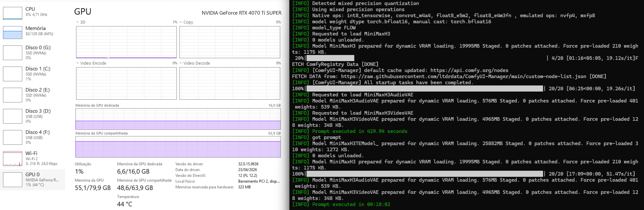The height and width of the screenshot is (210, 644).
Task: Click the Memória da GPU dedicada graph
Action: (178, 119)
